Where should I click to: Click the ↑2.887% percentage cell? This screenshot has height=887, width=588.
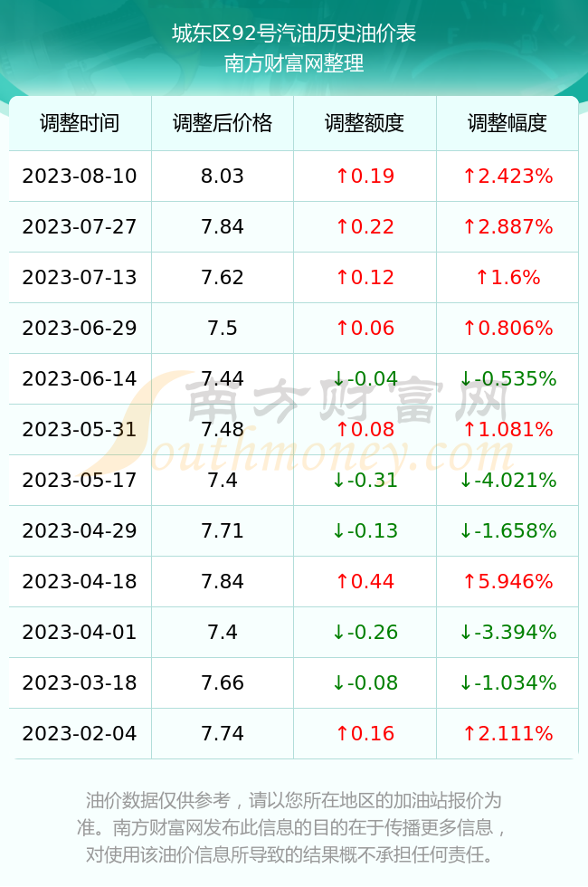(x=507, y=227)
